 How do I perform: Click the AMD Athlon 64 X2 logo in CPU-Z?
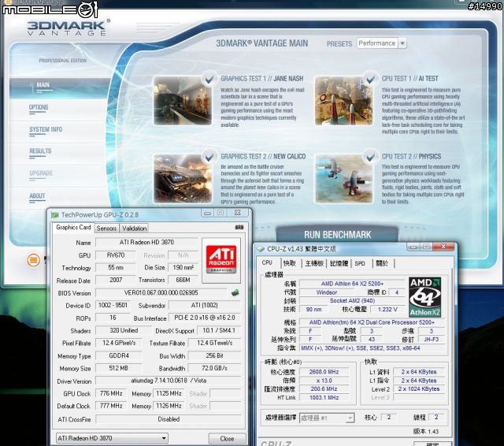424,297
